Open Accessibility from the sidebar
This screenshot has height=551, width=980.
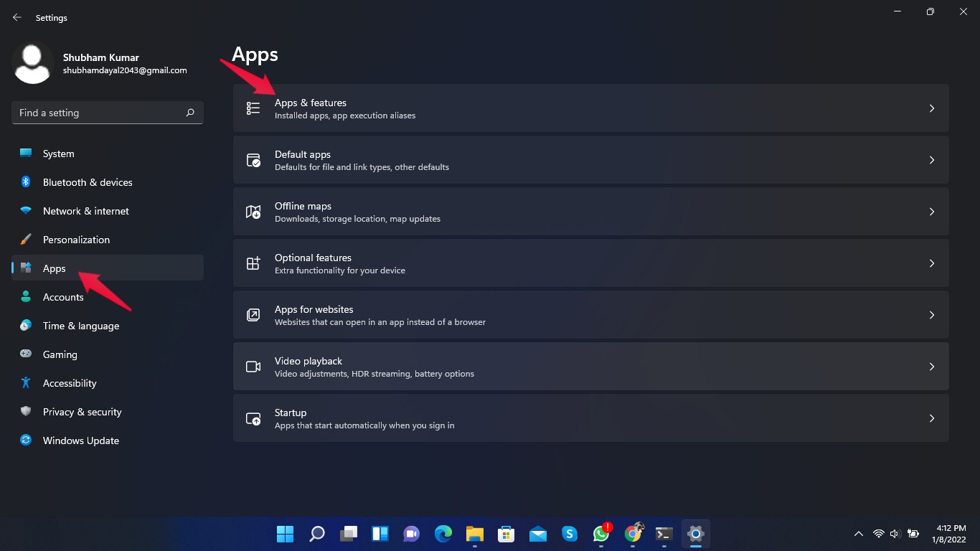pos(70,383)
